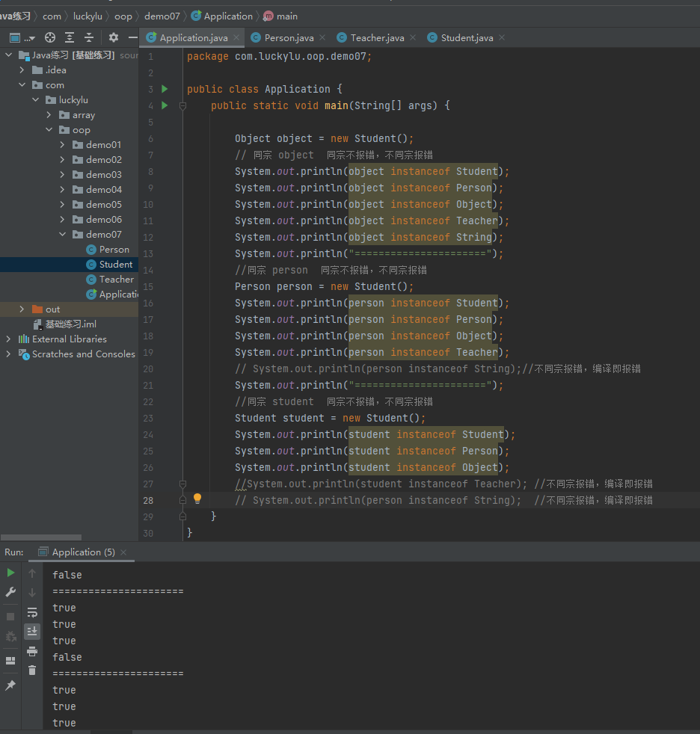Toggle pin tab in Run panel
Screen dimensions: 700x734
pyautogui.click(x=10, y=685)
